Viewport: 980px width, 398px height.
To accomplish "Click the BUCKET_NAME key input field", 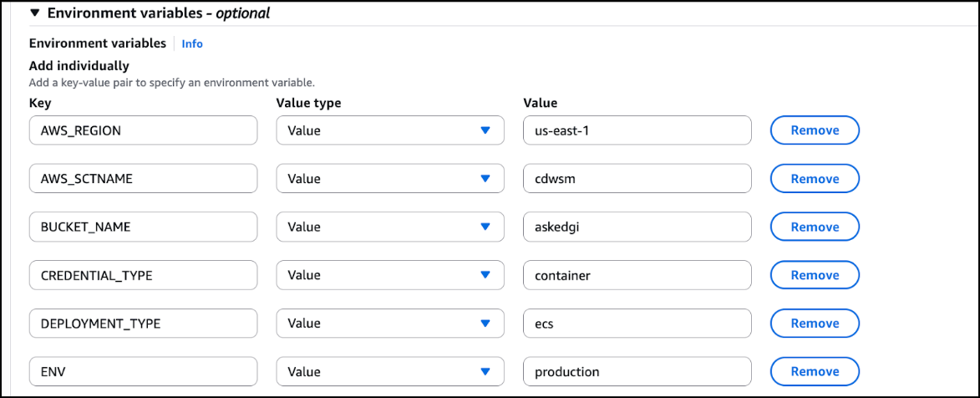I will click(x=143, y=227).
